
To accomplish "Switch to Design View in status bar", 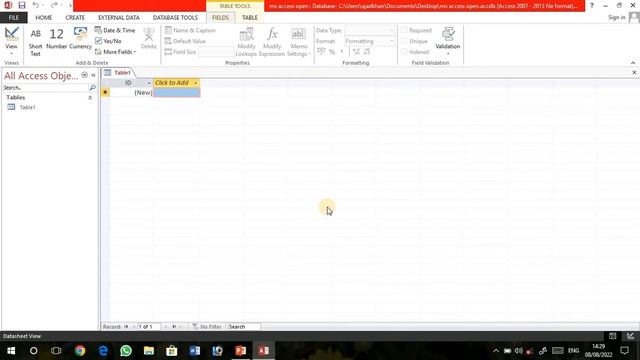I will tap(631, 336).
